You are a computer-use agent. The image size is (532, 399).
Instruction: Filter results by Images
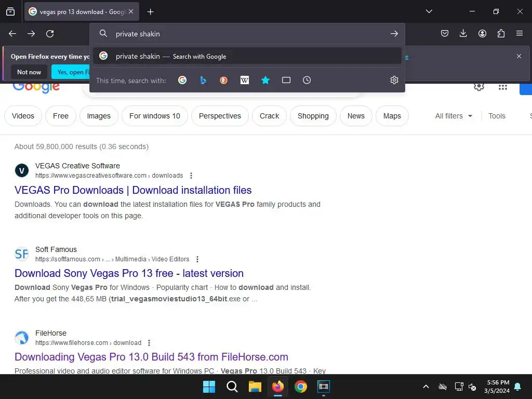(99, 116)
